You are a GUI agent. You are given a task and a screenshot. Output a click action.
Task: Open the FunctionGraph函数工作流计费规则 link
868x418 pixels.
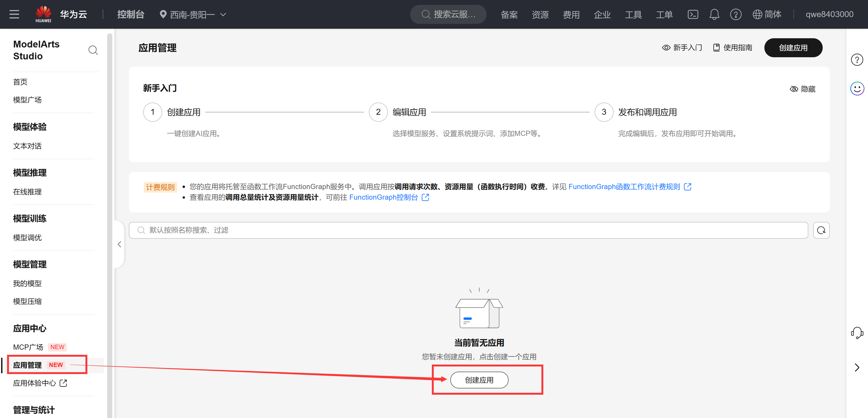coord(624,187)
